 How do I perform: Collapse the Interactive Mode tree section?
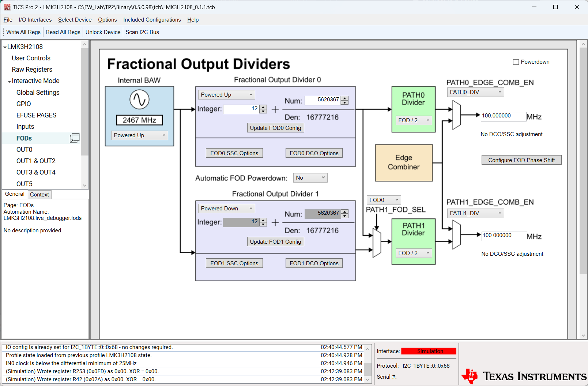[x=10, y=81]
